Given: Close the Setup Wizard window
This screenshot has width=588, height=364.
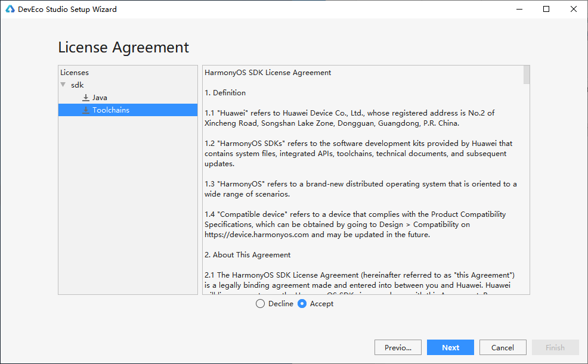Looking at the screenshot, I should coord(574,9).
